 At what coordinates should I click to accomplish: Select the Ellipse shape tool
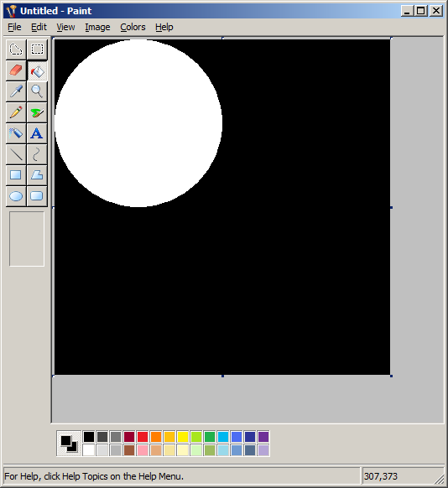(x=16, y=196)
